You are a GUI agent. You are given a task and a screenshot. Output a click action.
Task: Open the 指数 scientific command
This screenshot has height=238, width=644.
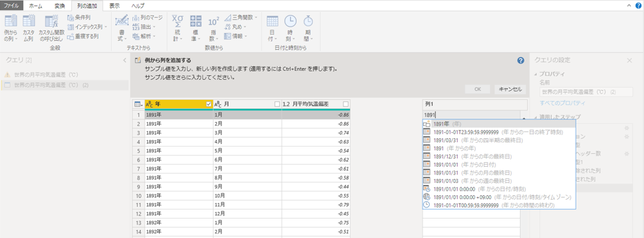[x=214, y=27]
